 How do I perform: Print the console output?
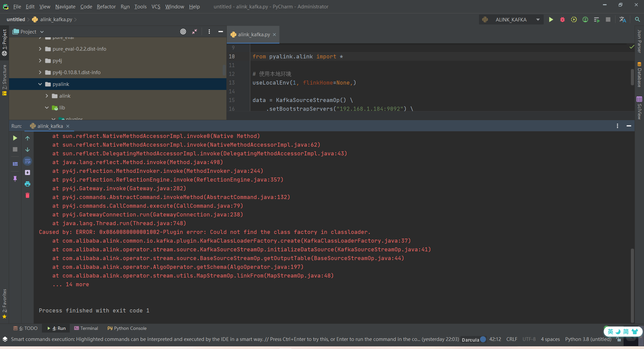point(28,184)
